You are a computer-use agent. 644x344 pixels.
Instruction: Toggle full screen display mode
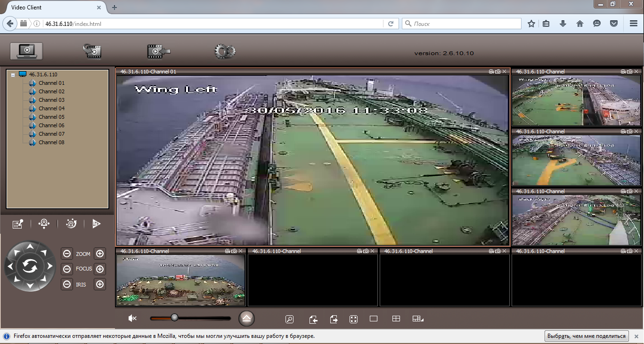tap(354, 319)
